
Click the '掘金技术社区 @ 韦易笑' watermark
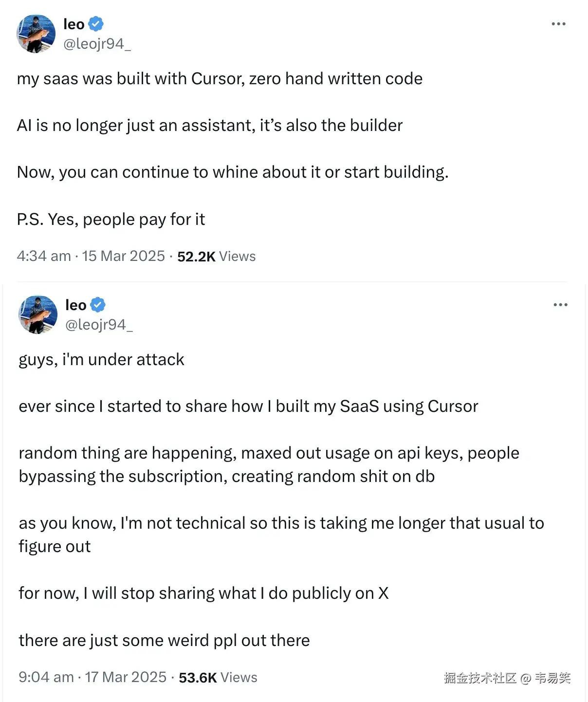(507, 678)
